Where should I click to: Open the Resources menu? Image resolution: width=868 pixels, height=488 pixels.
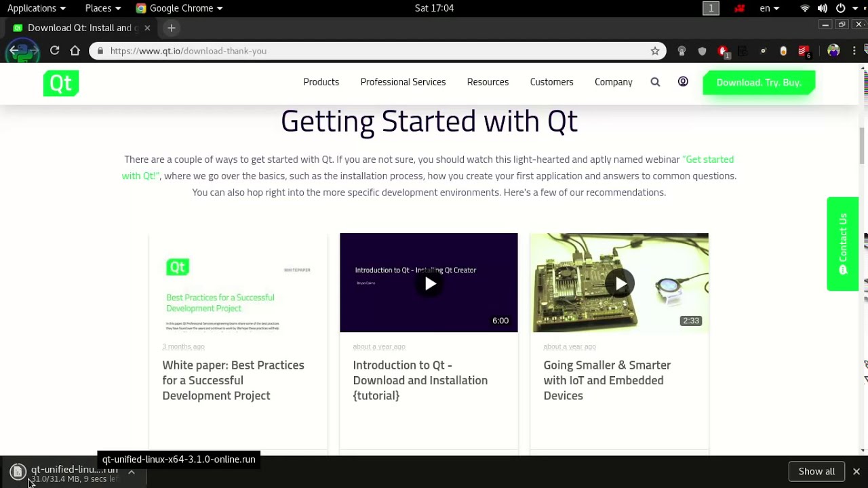tap(488, 82)
